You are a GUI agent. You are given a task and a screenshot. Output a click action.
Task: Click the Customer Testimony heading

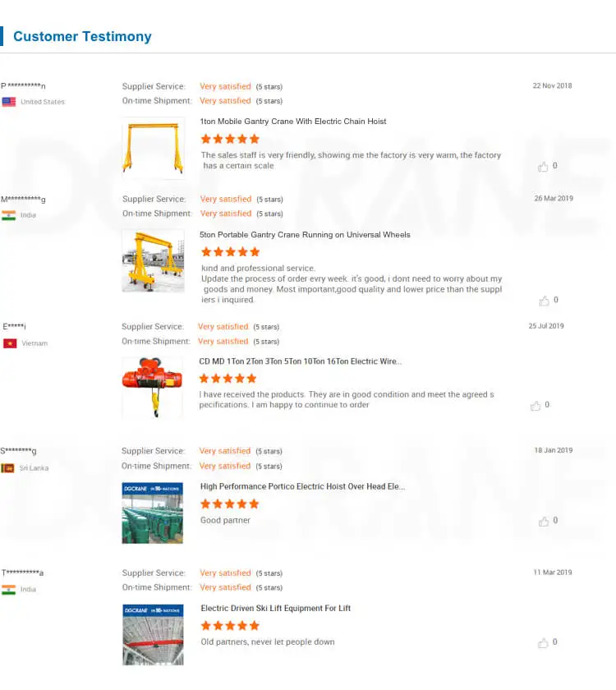(x=82, y=36)
